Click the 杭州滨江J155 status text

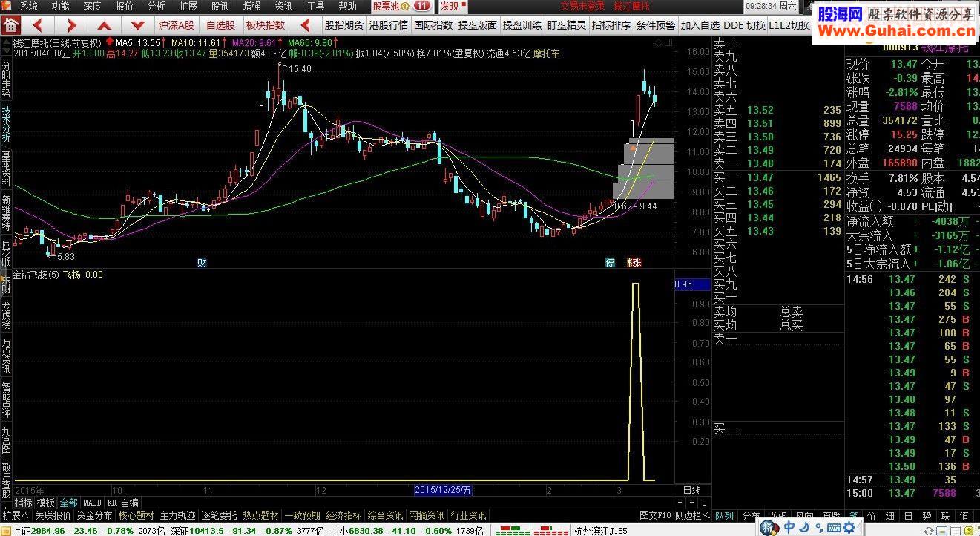click(601, 531)
